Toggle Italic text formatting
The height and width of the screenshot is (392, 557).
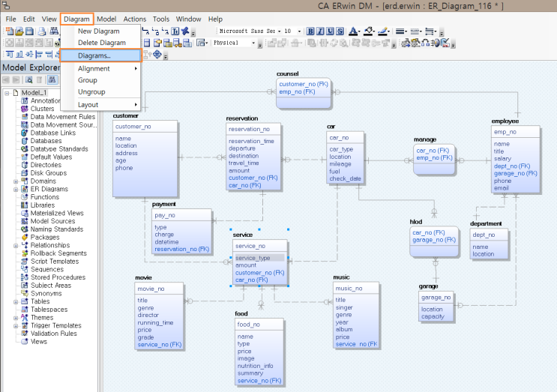(320, 31)
